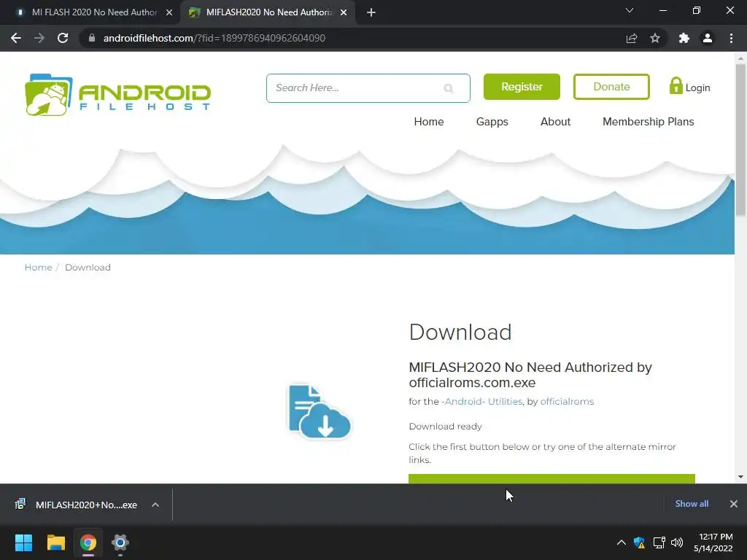This screenshot has width=747, height=560.
Task: Close the MI FLASH 2020 first tab
Action: pyautogui.click(x=169, y=12)
